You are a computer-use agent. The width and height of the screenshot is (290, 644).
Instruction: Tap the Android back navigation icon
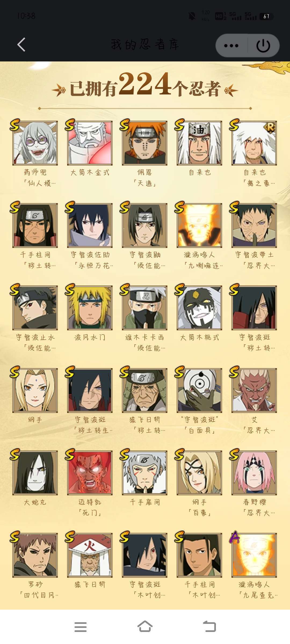[x=209, y=627]
